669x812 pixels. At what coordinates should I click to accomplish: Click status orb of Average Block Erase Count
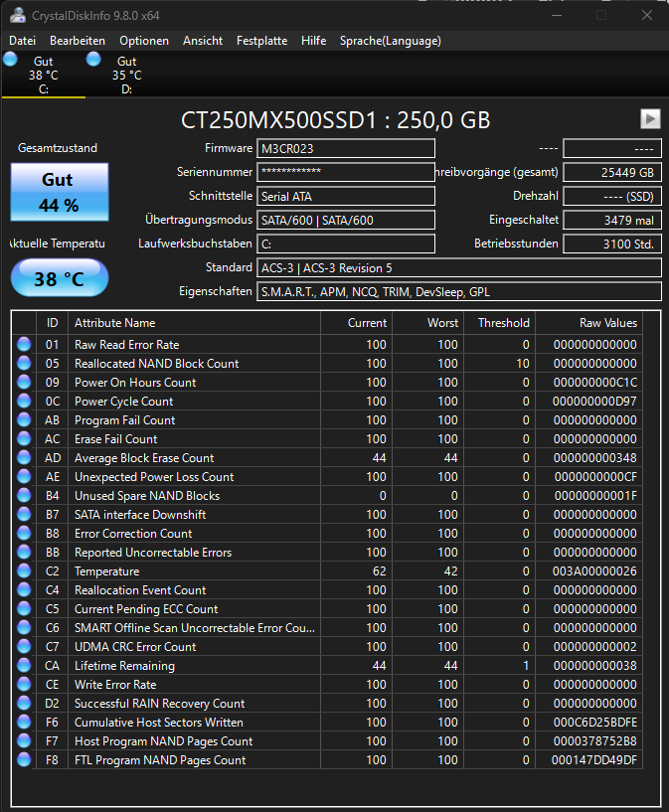pyautogui.click(x=24, y=458)
